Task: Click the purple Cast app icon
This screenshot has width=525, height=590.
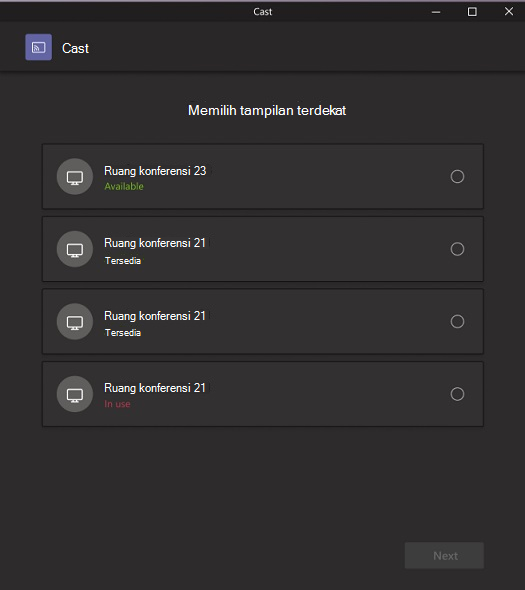Action: click(x=38, y=47)
